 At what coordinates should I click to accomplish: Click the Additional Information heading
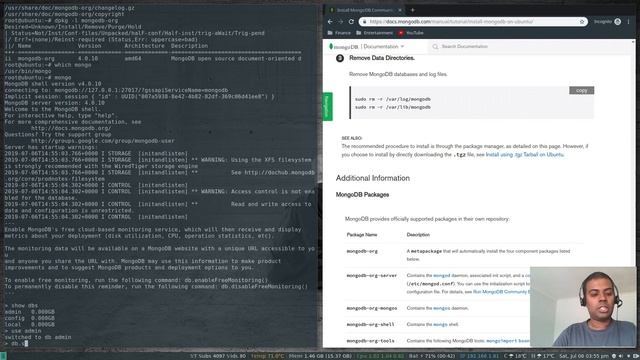tap(373, 178)
